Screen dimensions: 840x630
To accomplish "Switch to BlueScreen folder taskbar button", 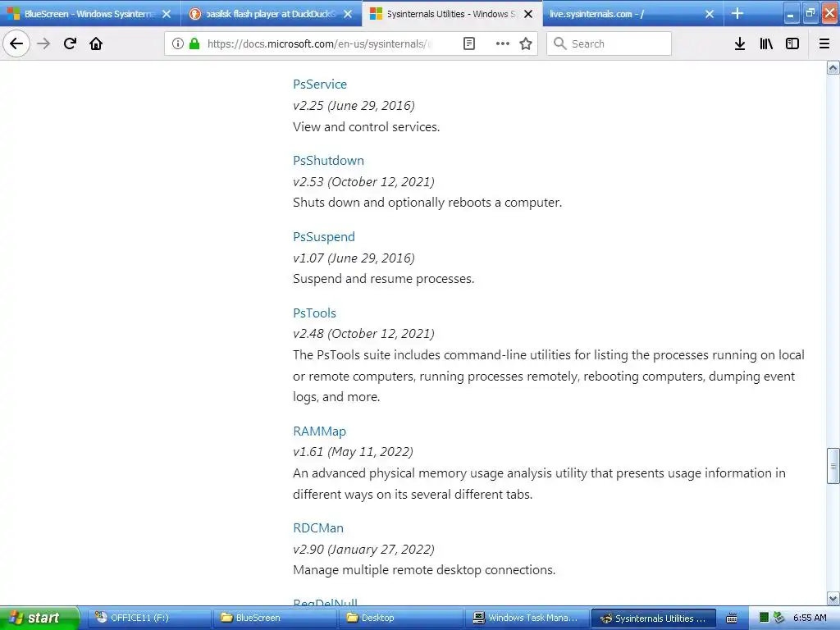I will click(x=276, y=618).
